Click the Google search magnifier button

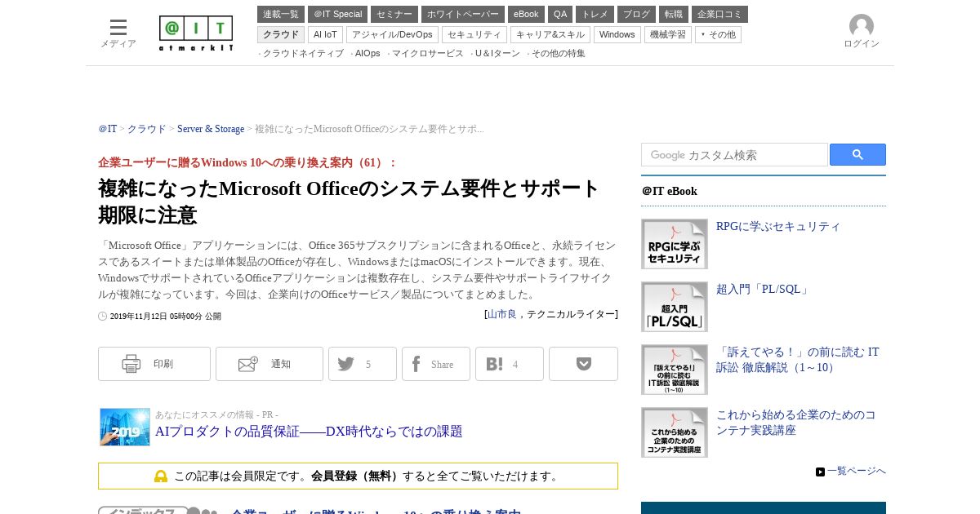tap(857, 155)
